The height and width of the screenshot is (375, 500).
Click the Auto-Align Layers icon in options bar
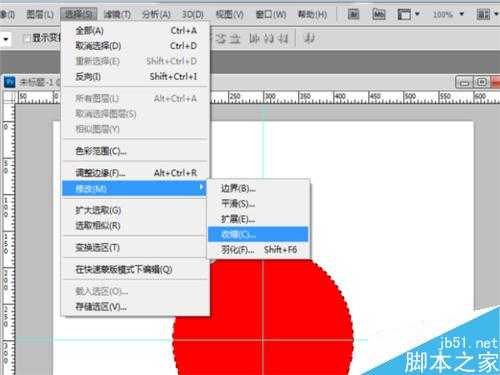(x=309, y=39)
